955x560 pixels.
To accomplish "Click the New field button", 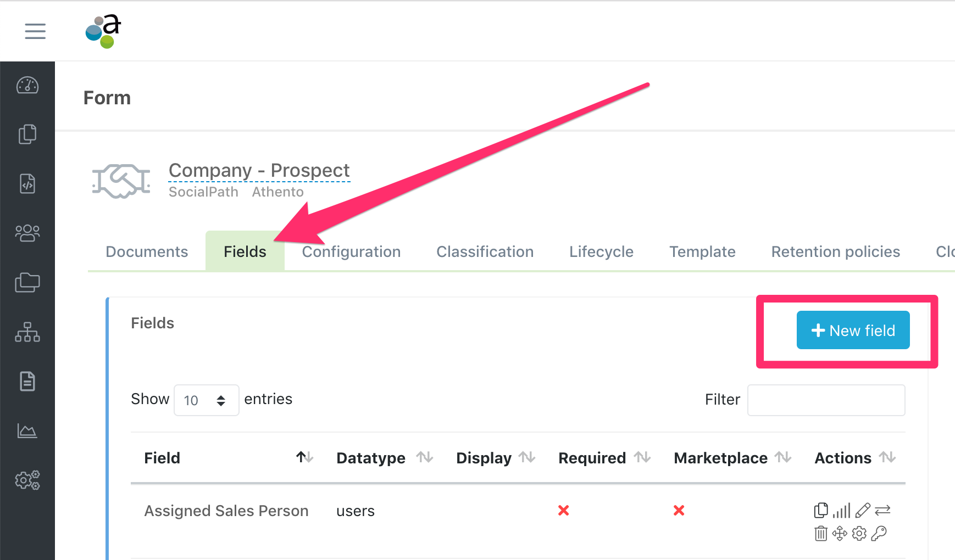I will pyautogui.click(x=853, y=330).
